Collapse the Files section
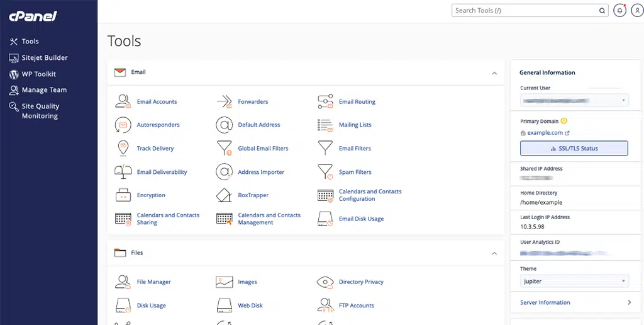The image size is (644, 325). 494,253
